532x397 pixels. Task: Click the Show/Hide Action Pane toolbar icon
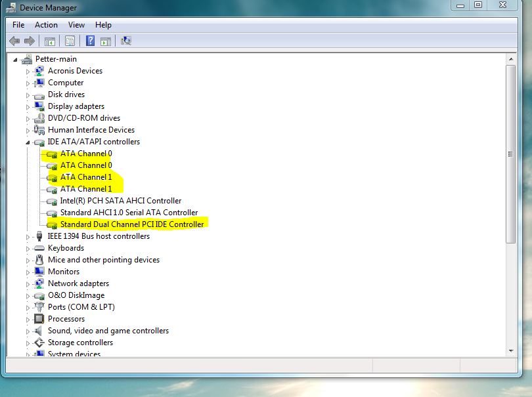pyautogui.click(x=106, y=41)
